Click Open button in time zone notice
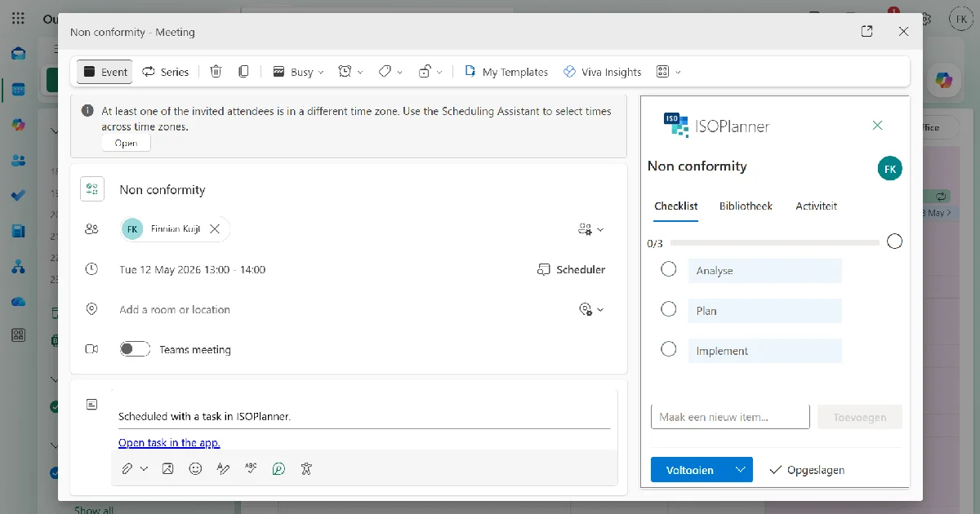980x514 pixels. (x=126, y=143)
